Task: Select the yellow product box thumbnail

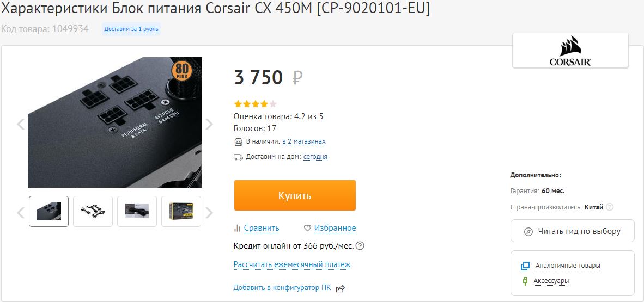Action: pyautogui.click(x=181, y=211)
